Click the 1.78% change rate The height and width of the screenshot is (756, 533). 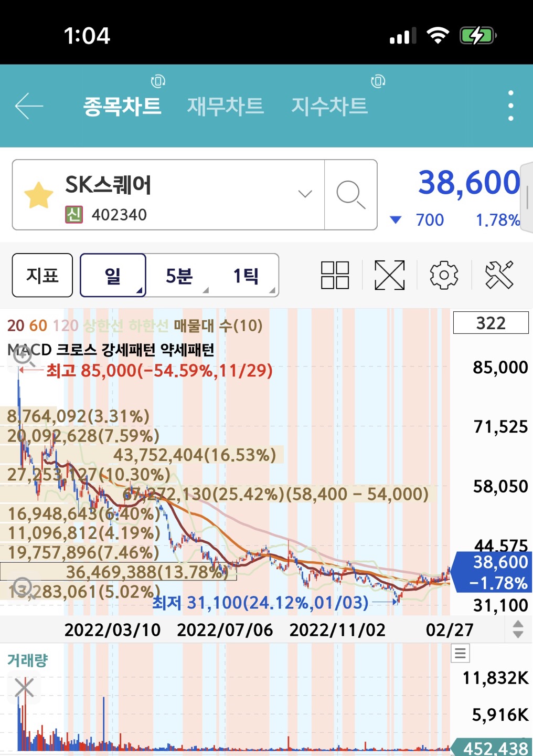[x=498, y=220]
